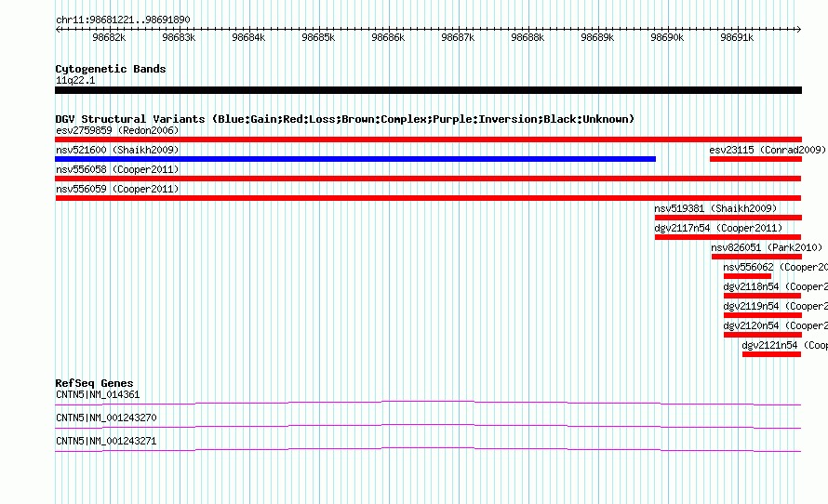Screen dimensions: 828x504
Task: Click nsv519381 (Shaikh2009) variant label
Action: (715, 208)
